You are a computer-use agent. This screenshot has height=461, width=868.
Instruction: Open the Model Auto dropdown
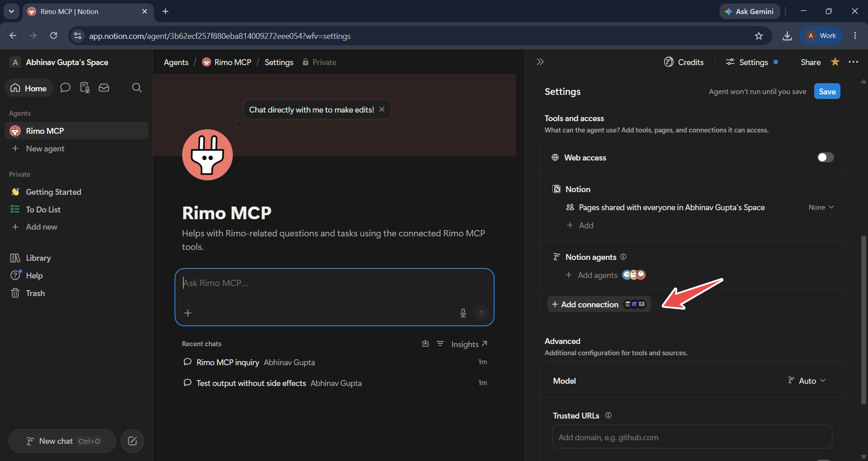tap(807, 381)
